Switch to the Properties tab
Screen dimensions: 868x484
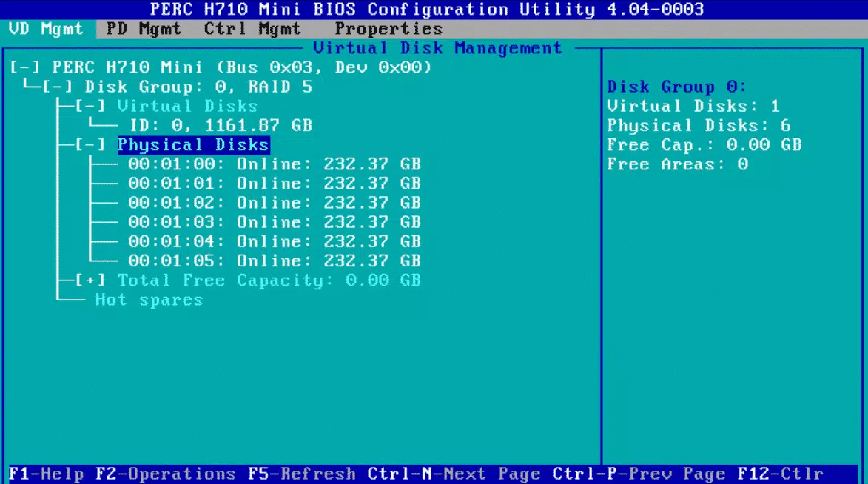pyautogui.click(x=388, y=29)
